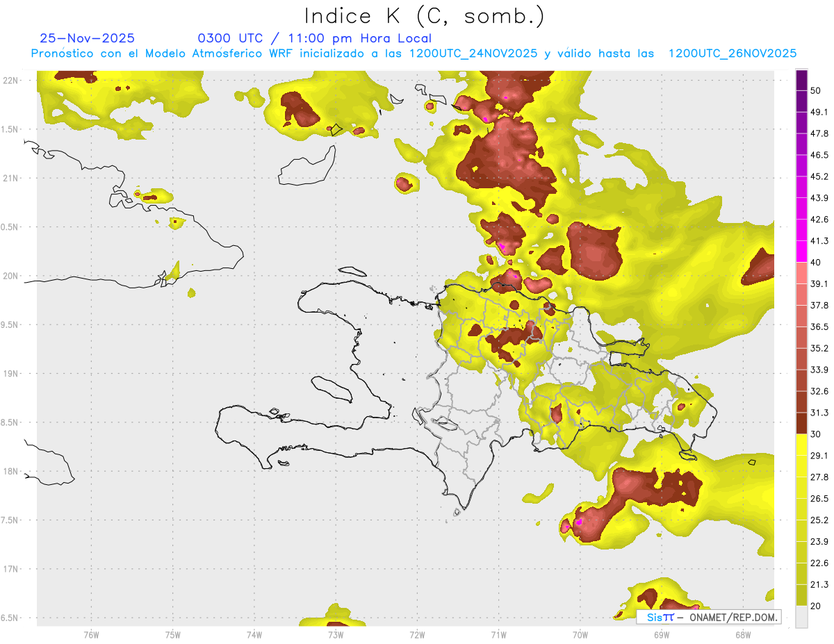Click the "22N" latitude label
This screenshot has height=644, width=834.
(x=10, y=81)
